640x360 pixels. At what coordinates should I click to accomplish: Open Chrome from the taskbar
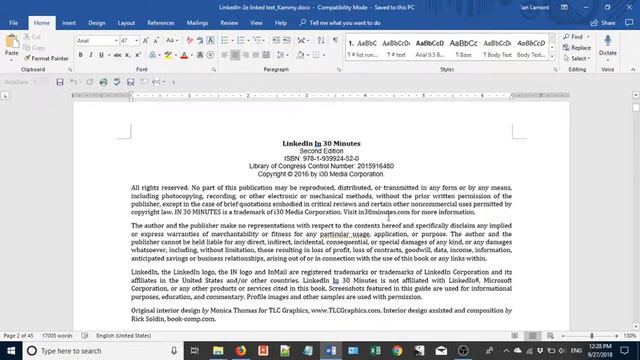tap(397, 351)
